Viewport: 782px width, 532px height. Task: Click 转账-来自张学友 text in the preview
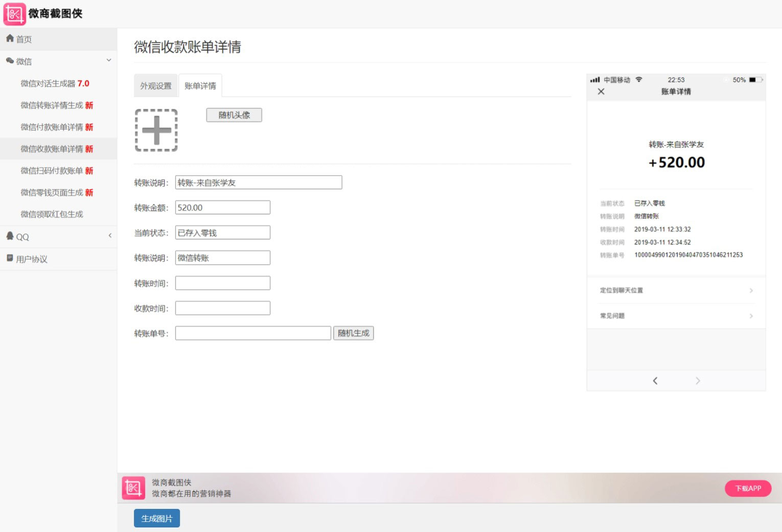(x=676, y=145)
